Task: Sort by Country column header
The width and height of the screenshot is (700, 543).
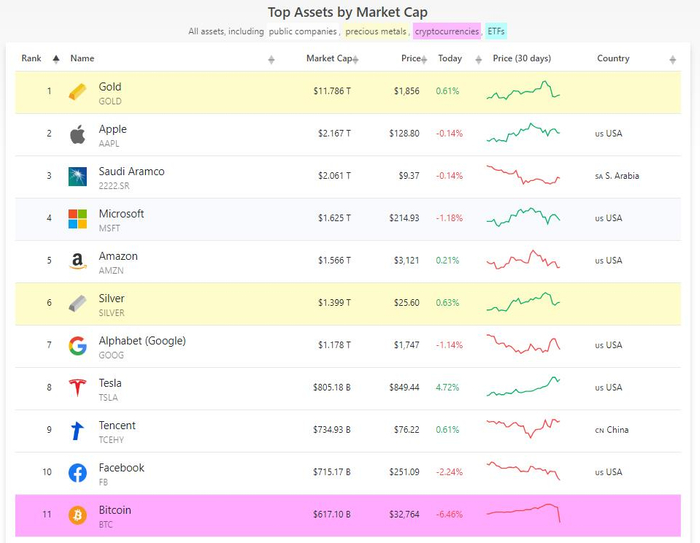Action: 613,59
